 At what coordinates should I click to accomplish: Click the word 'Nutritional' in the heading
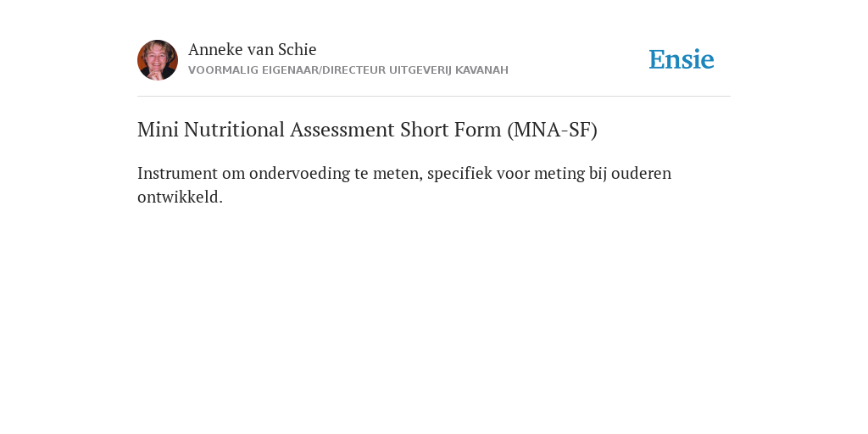234,130
